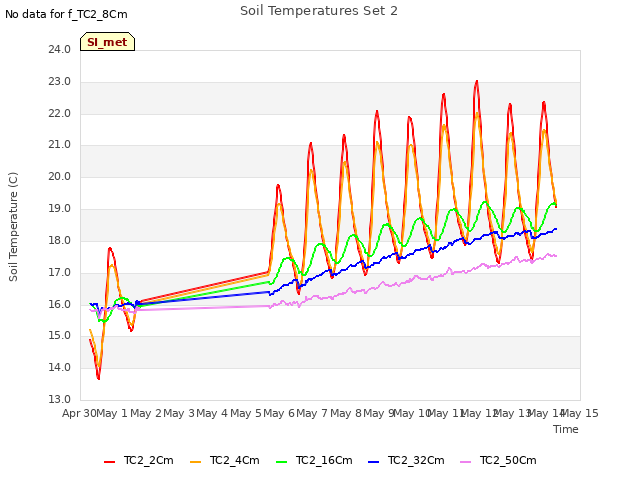This screenshot has width=640, height=480.
Task: Click the 23.0 y-axis tick label
Action: point(60,81)
